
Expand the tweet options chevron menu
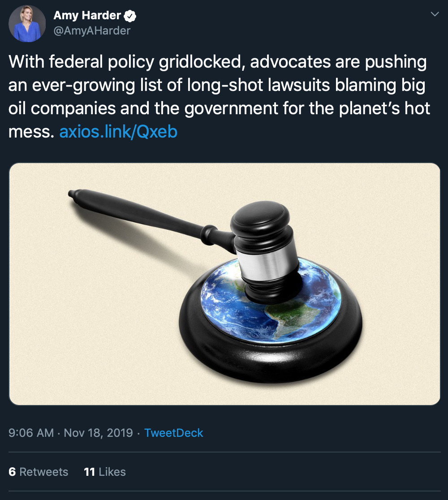coord(435,14)
